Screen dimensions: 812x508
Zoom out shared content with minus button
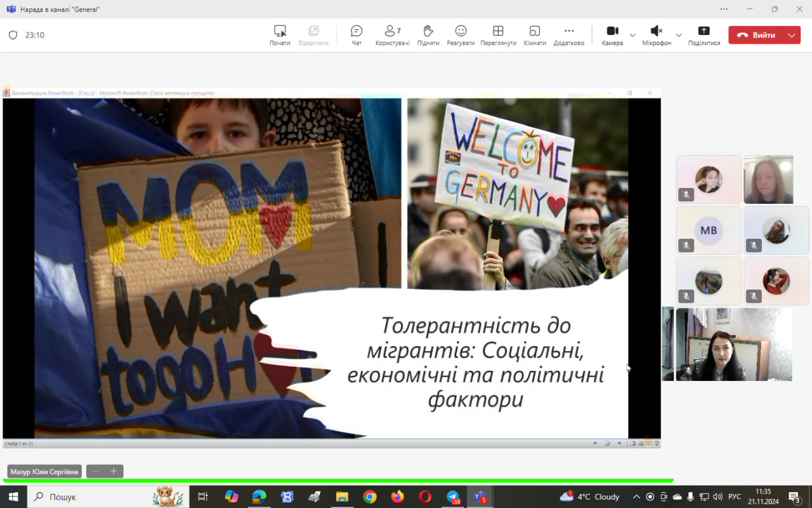click(96, 471)
